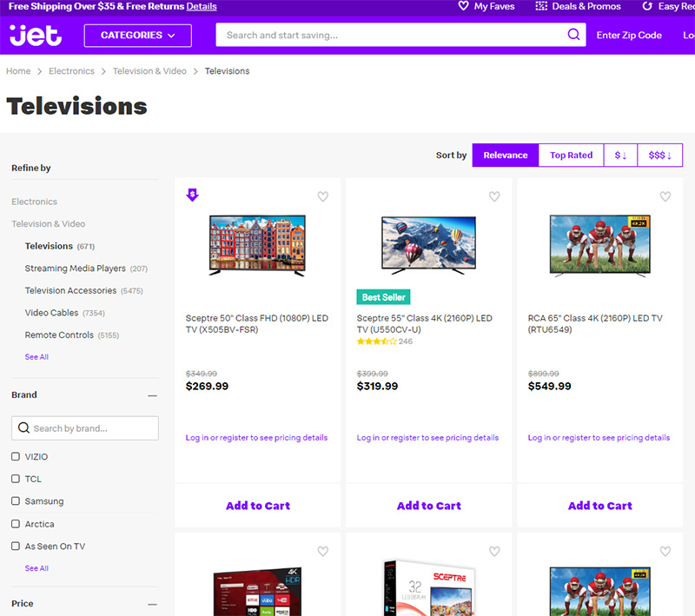Select Television & Video in Refine by
695x616 pixels.
[49, 224]
